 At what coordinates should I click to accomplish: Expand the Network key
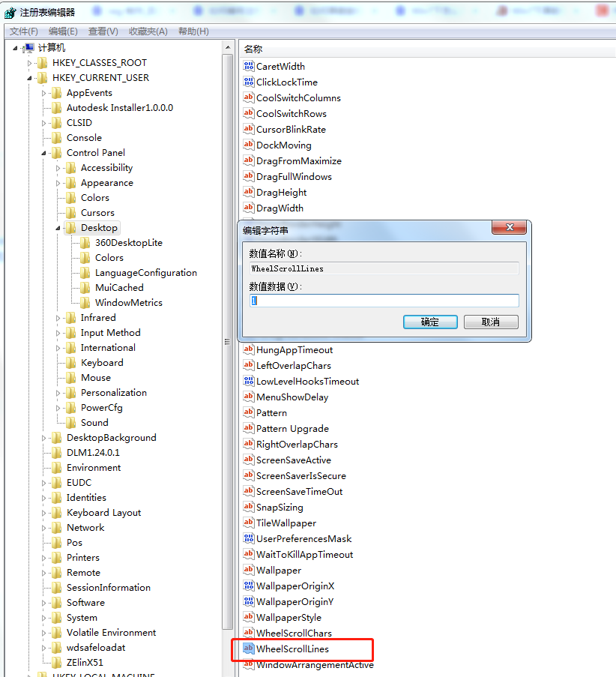tap(43, 528)
